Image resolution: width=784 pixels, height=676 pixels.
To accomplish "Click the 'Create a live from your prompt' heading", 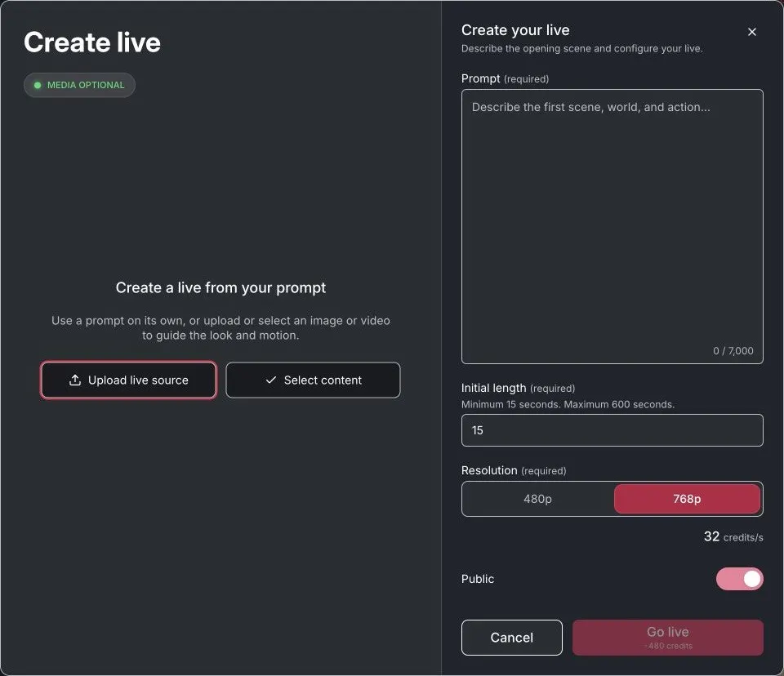I will (220, 288).
